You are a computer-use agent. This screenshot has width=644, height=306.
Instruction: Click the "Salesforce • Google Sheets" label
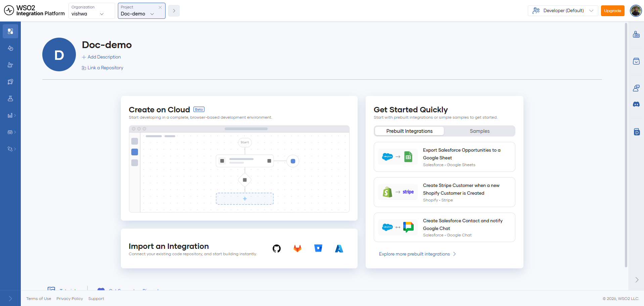449,165
